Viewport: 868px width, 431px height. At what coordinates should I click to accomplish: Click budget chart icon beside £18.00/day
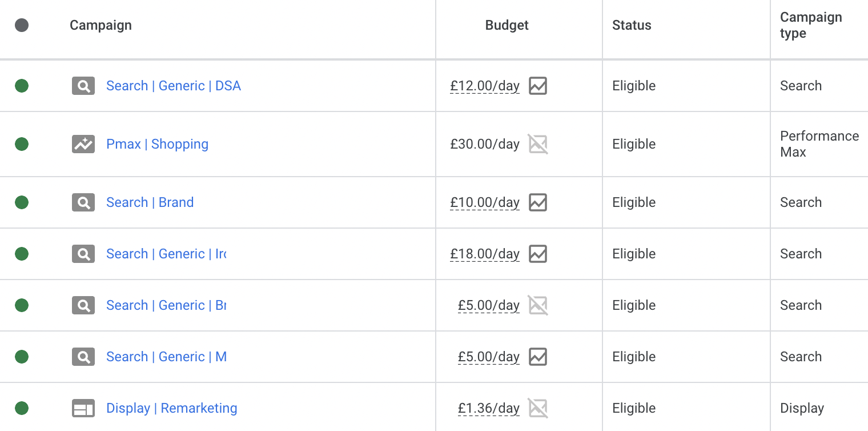pos(537,254)
